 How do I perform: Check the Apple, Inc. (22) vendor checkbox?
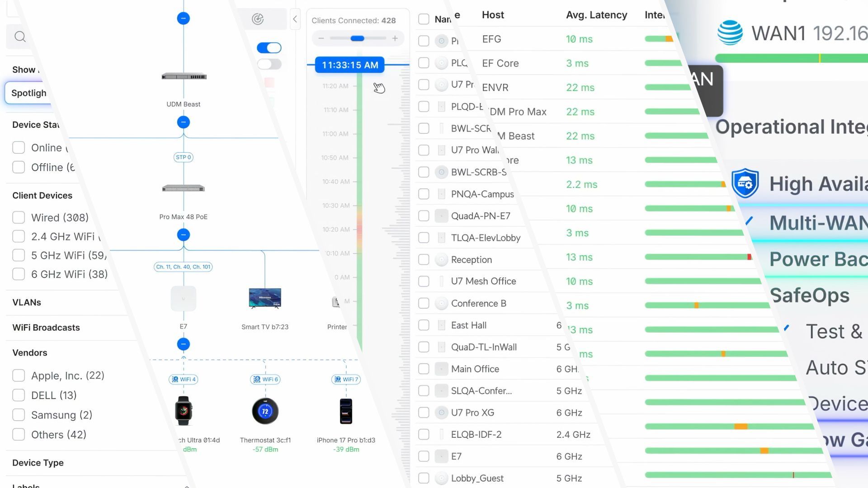click(x=19, y=375)
